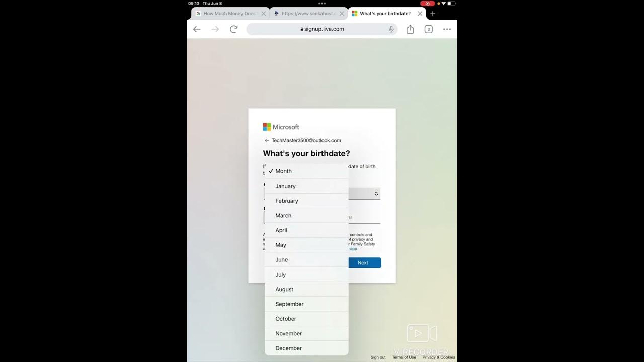The height and width of the screenshot is (362, 644).
Task: Click the 'What's your birthdate?' heading
Action: 306,153
